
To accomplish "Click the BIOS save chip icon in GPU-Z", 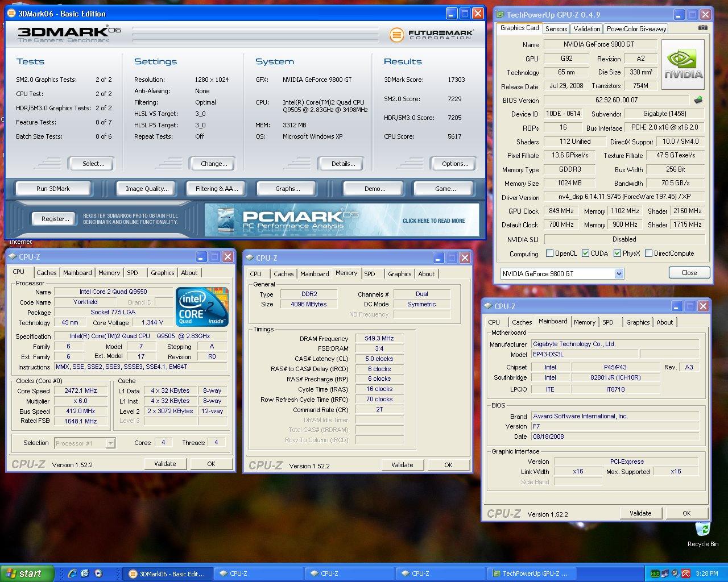I will point(699,100).
